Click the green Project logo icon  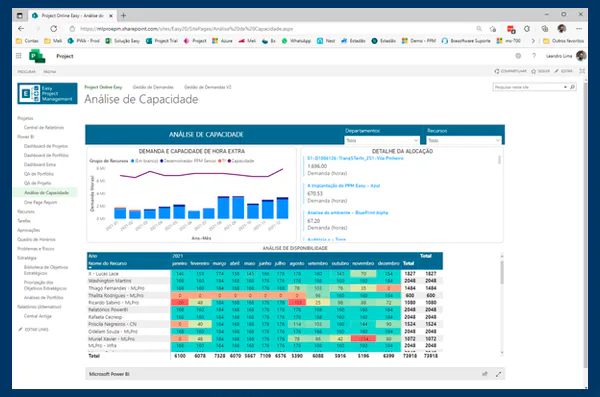pos(37,56)
